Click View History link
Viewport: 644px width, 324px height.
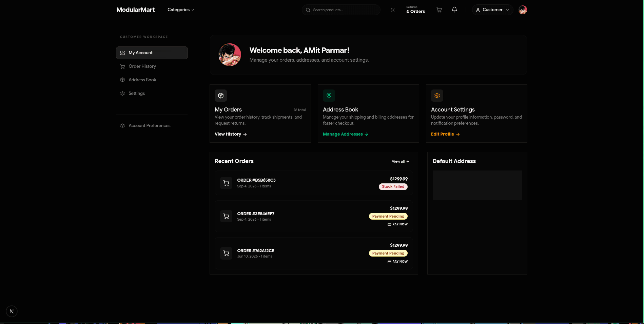231,134
